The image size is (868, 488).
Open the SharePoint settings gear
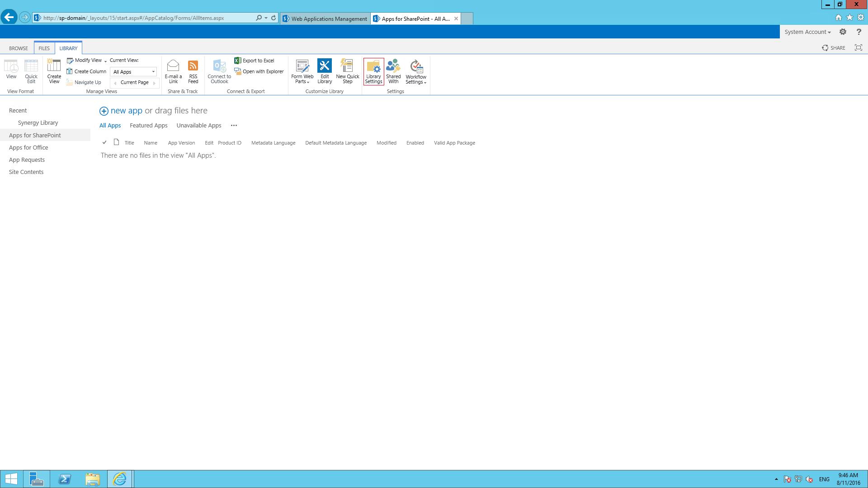point(843,32)
